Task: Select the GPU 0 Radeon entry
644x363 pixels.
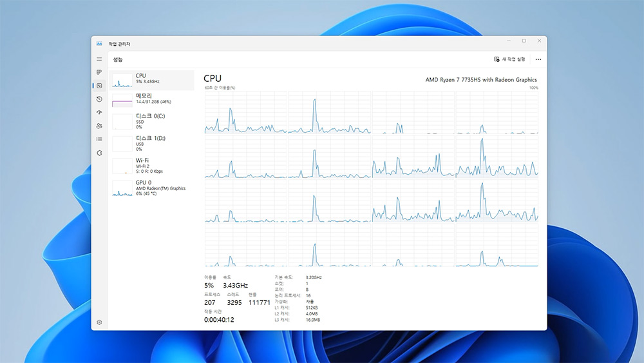Action: pos(151,188)
